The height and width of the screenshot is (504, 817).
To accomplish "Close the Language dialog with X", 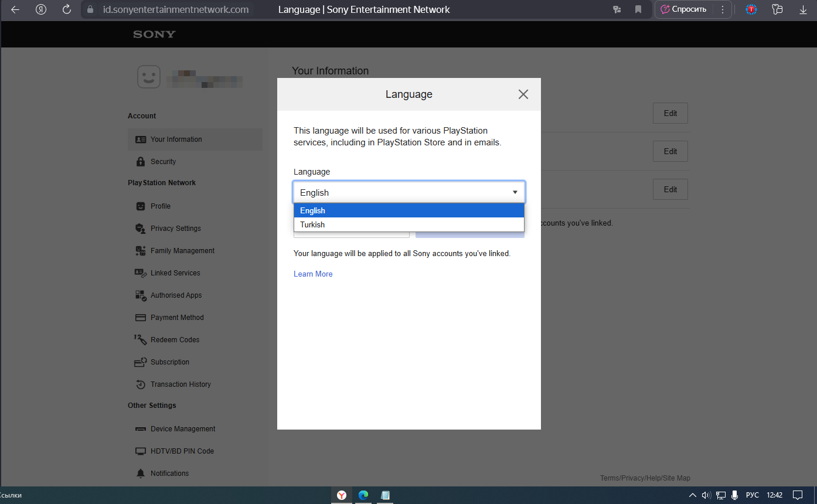I will point(523,94).
